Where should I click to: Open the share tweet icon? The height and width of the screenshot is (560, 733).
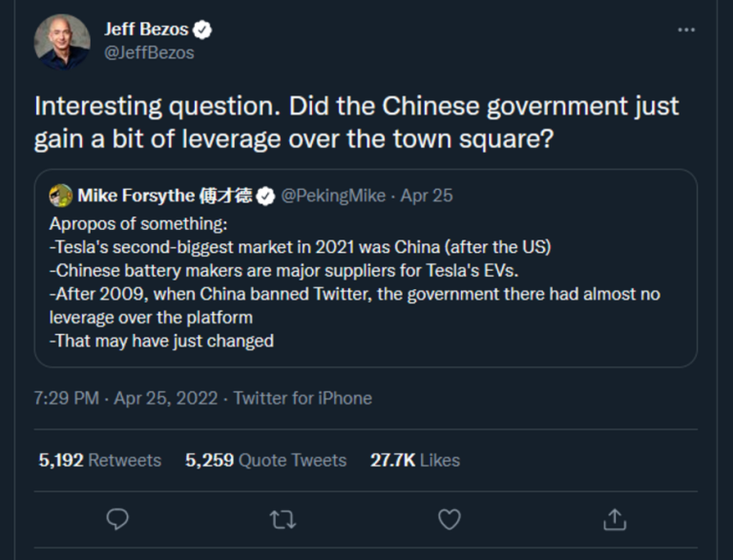pos(615,519)
